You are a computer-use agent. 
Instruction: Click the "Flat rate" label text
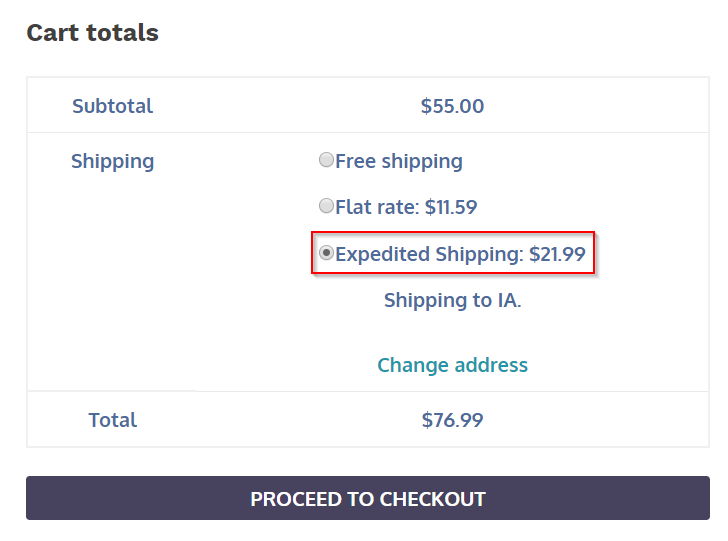pos(376,207)
